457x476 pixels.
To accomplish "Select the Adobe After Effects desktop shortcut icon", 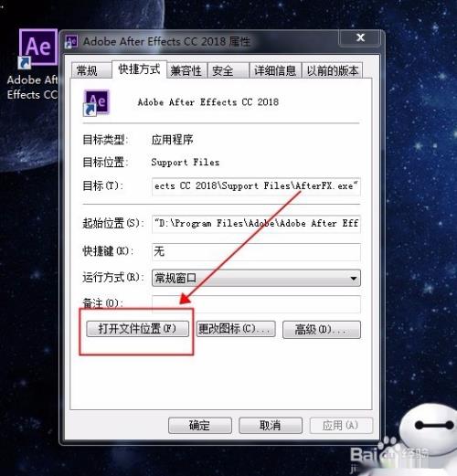I will point(37,48).
